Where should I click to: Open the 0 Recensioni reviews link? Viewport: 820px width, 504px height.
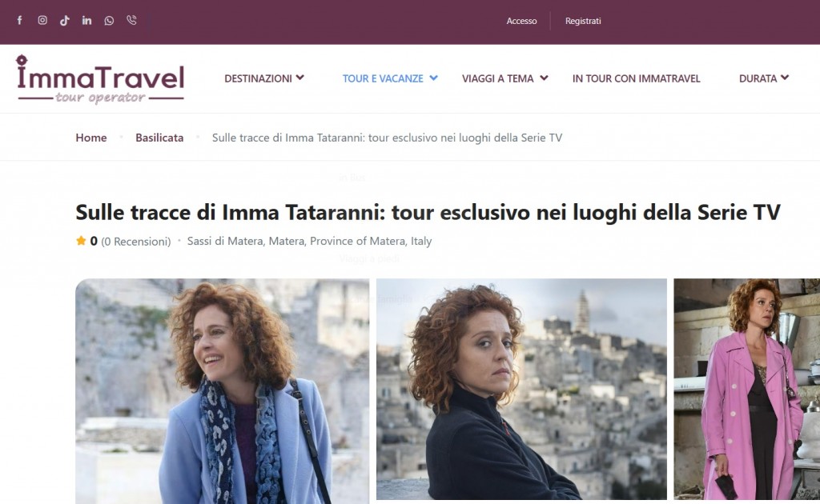(136, 242)
